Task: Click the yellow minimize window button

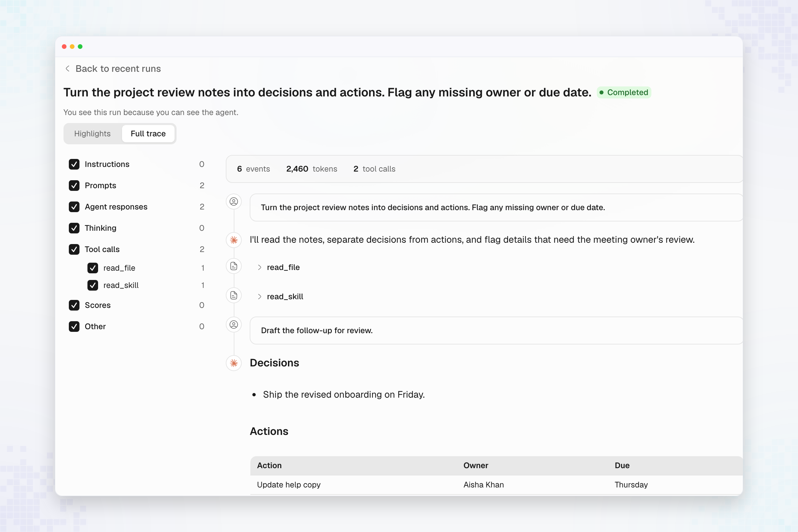Action: click(x=72, y=47)
